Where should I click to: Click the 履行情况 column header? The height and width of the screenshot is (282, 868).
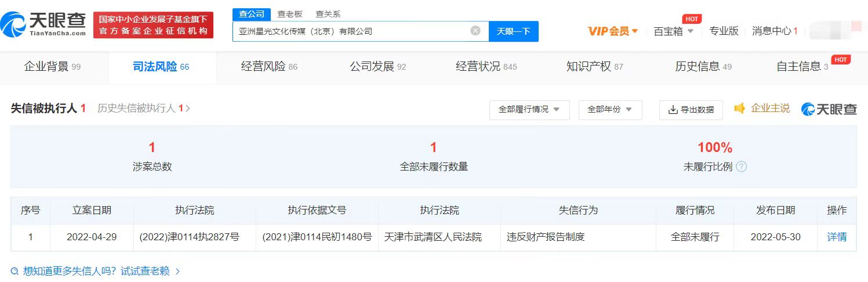[695, 210]
